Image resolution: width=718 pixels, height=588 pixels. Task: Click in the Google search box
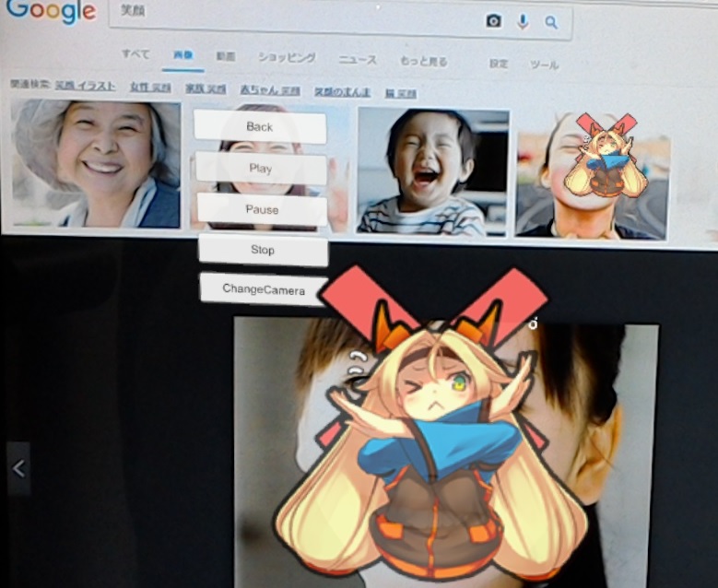click(340, 20)
